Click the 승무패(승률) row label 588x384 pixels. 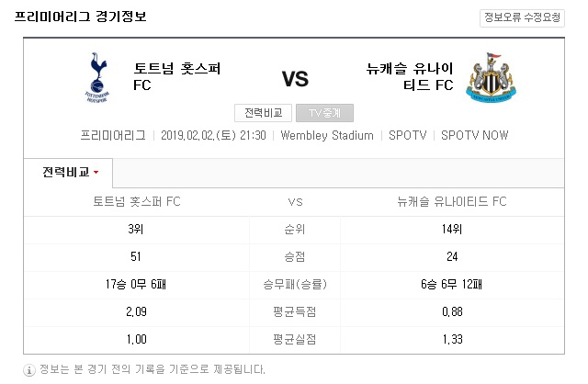tap(295, 285)
